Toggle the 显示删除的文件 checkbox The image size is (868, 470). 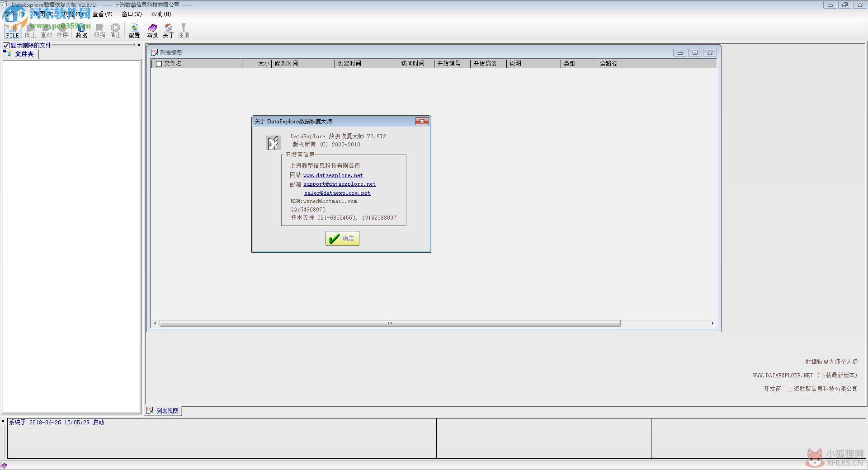pyautogui.click(x=6, y=45)
